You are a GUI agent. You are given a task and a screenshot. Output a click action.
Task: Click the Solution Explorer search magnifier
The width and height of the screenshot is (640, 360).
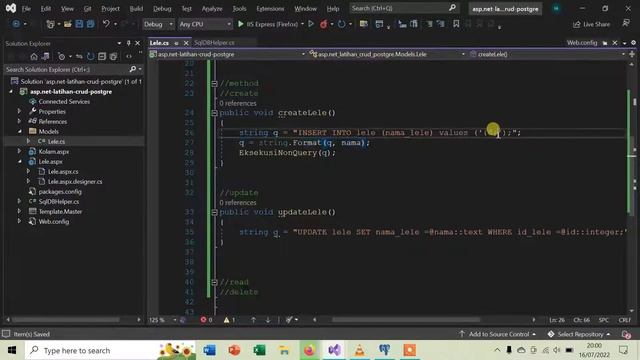point(132,69)
